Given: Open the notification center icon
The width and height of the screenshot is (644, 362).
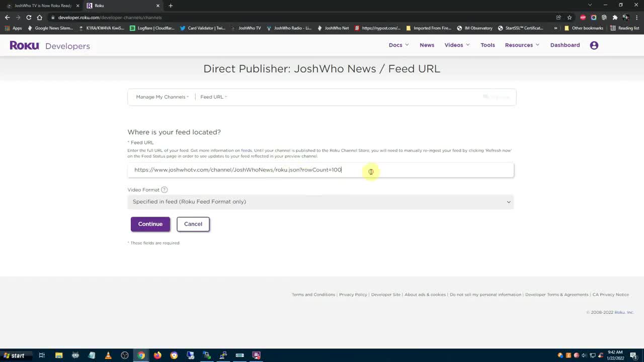Looking at the screenshot, I should (633, 355).
